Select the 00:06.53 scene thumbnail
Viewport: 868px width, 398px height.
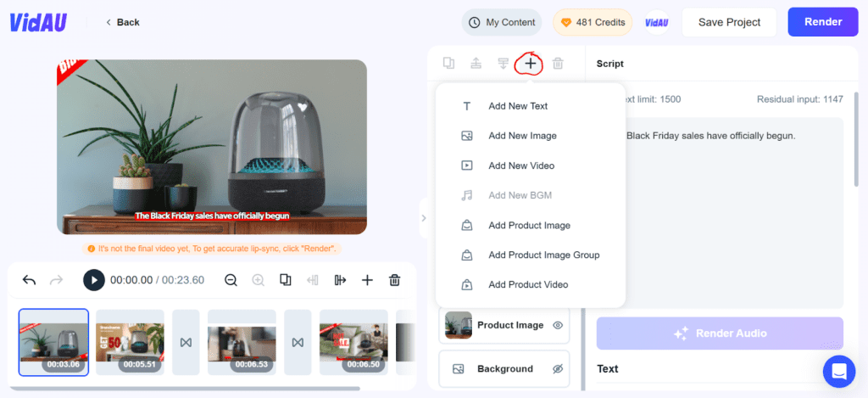click(242, 343)
